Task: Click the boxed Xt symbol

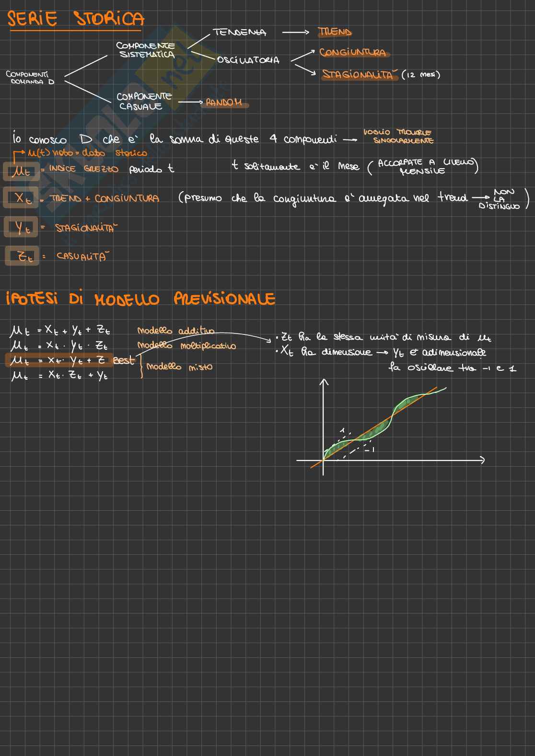Action: point(22,198)
